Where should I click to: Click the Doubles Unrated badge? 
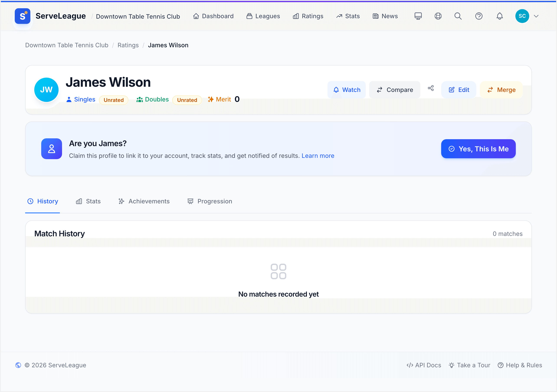pos(187,100)
